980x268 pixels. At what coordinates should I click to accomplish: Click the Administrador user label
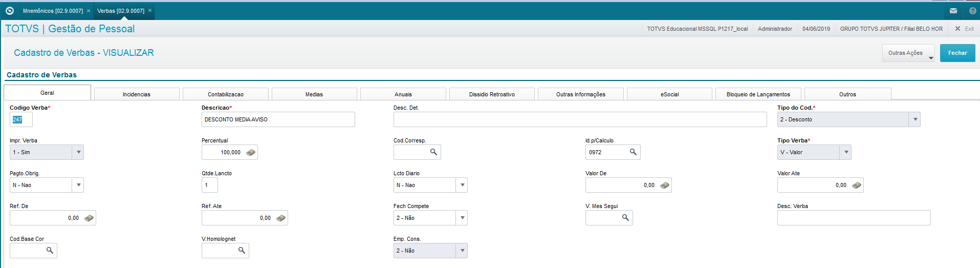click(775, 29)
